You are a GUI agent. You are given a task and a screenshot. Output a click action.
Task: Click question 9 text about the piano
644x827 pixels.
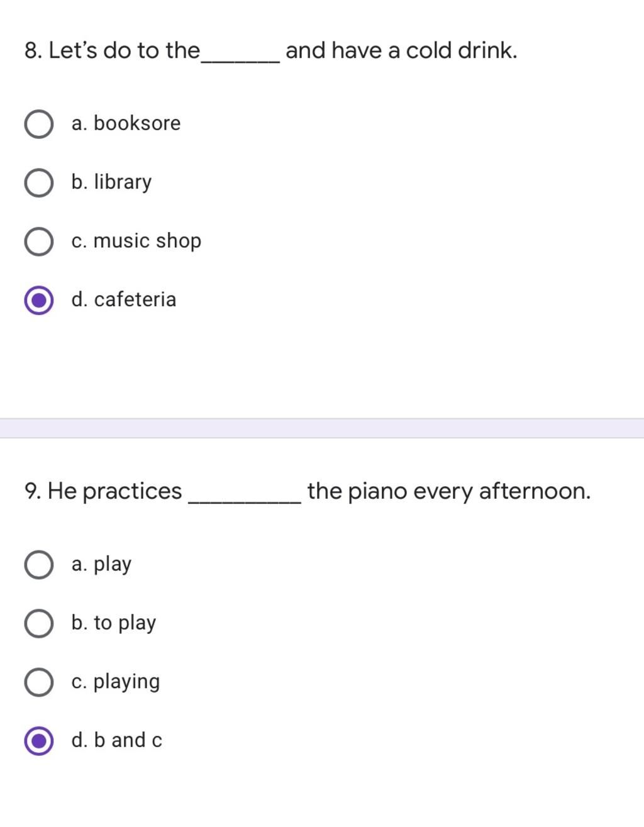308,491
